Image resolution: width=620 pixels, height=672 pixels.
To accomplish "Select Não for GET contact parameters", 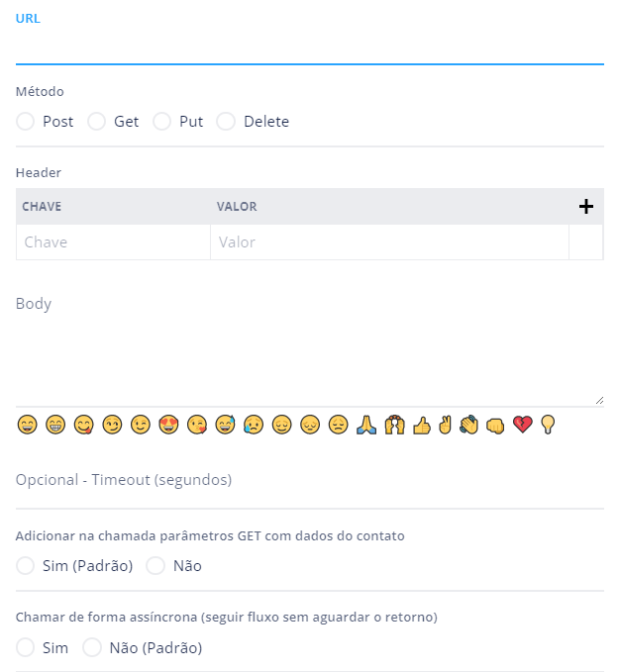I will pyautogui.click(x=155, y=566).
